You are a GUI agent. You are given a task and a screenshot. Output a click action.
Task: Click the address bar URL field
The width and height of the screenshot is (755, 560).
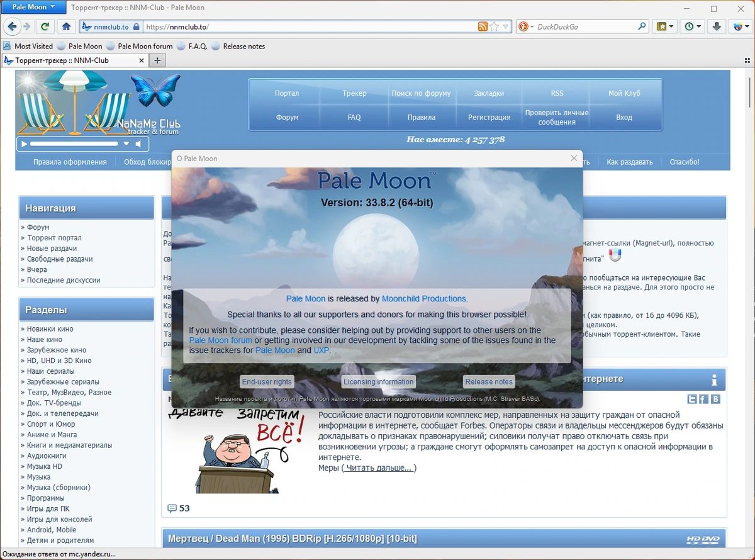coord(310,26)
